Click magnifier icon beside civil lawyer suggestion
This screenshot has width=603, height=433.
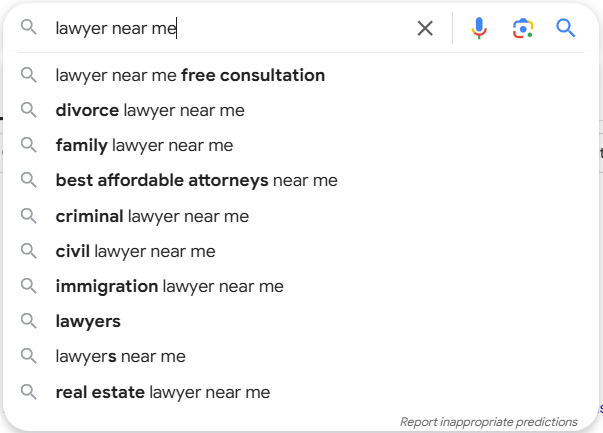point(29,251)
